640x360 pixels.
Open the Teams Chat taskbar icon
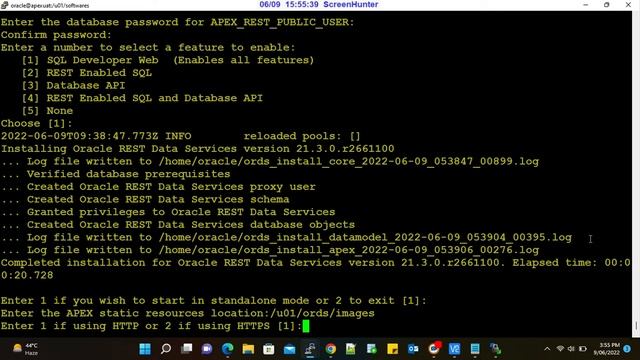[207, 349]
